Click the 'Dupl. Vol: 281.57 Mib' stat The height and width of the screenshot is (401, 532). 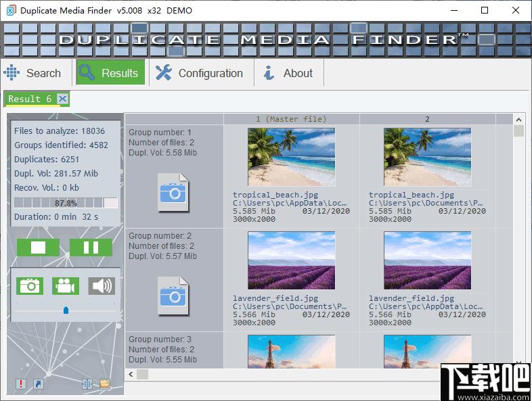click(56, 174)
